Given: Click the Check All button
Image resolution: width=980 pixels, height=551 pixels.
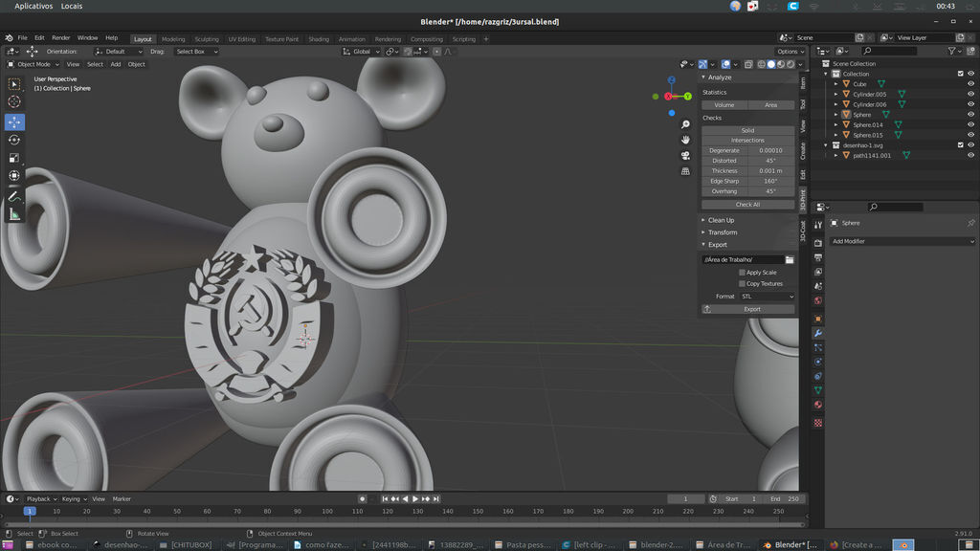Looking at the screenshot, I should click(x=748, y=205).
